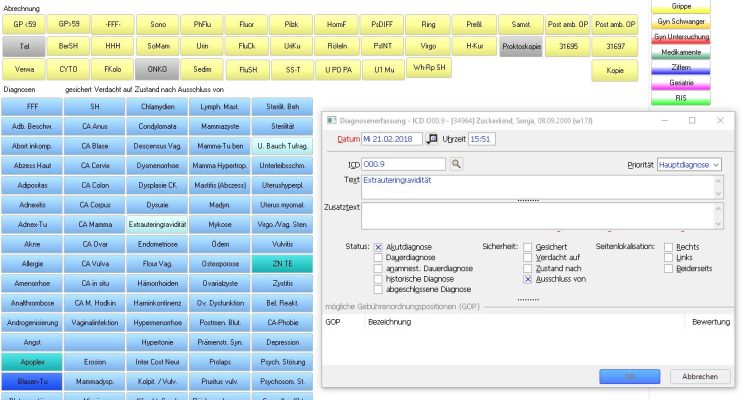
Task: Click the Osteoporose diagnosis button
Action: (x=220, y=264)
